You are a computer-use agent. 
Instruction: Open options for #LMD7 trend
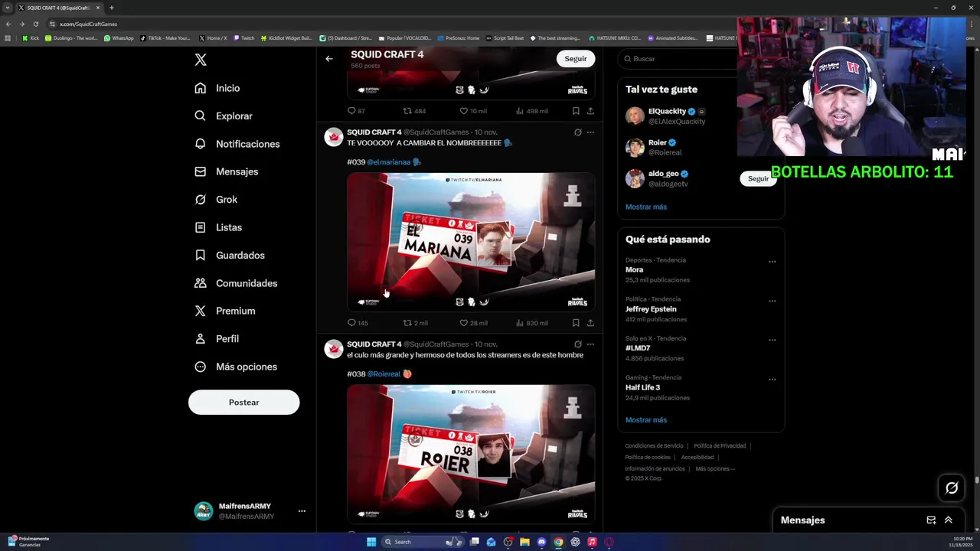coord(772,340)
